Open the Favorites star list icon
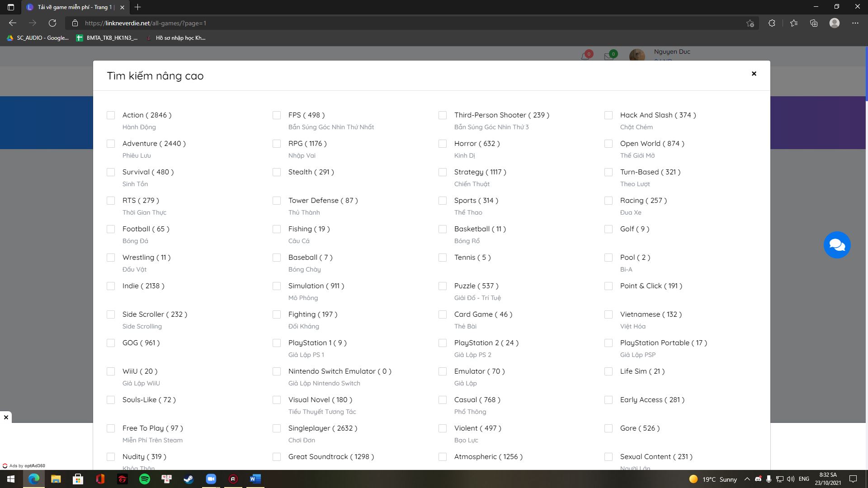 [x=793, y=23]
